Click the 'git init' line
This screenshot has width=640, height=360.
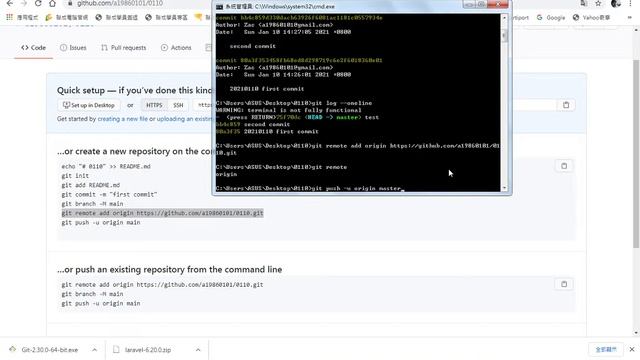pos(75,176)
